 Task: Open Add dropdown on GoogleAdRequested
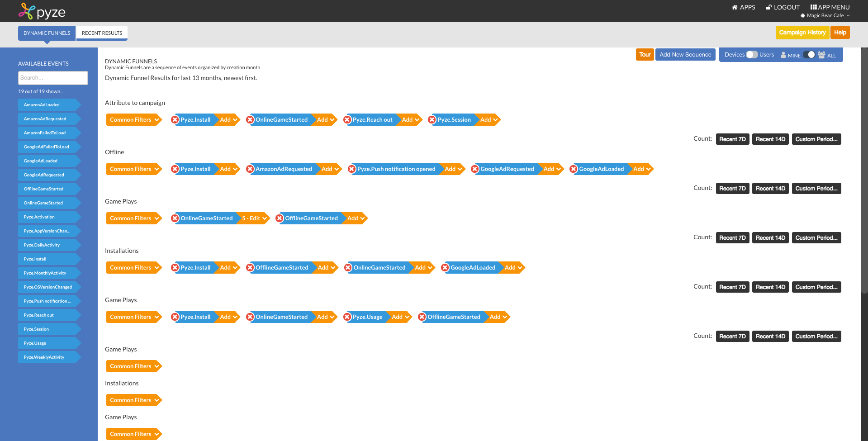(x=552, y=169)
